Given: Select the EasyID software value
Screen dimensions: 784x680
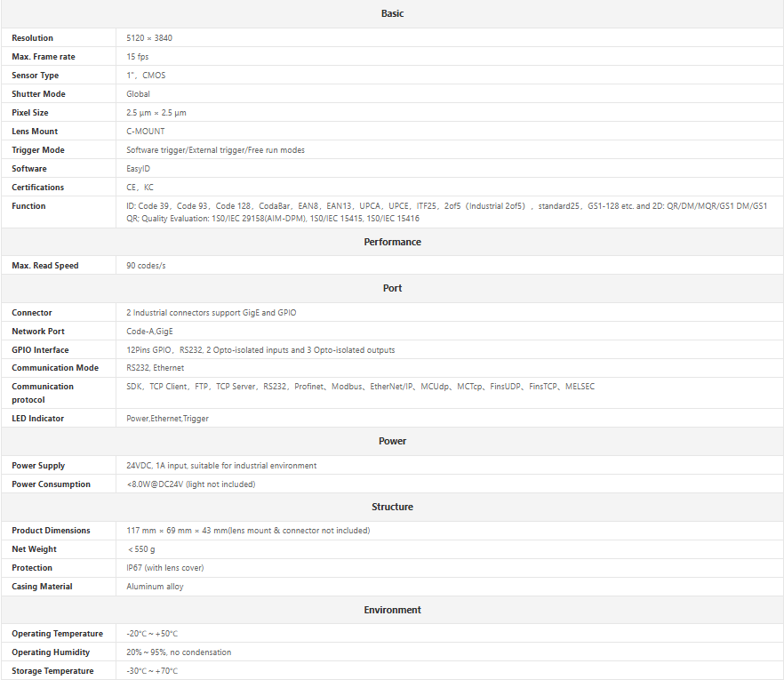Looking at the screenshot, I should 139,169.
